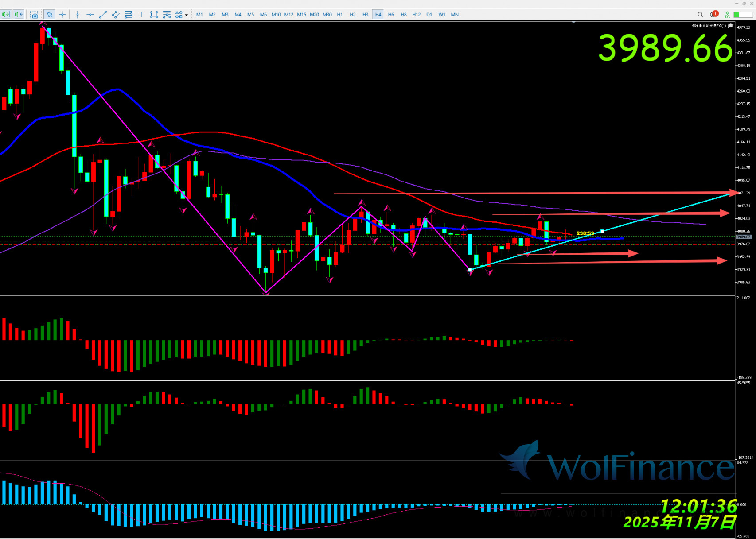The width and height of the screenshot is (756, 539).
Task: Select the H1 timeframe button
Action: pos(340,15)
